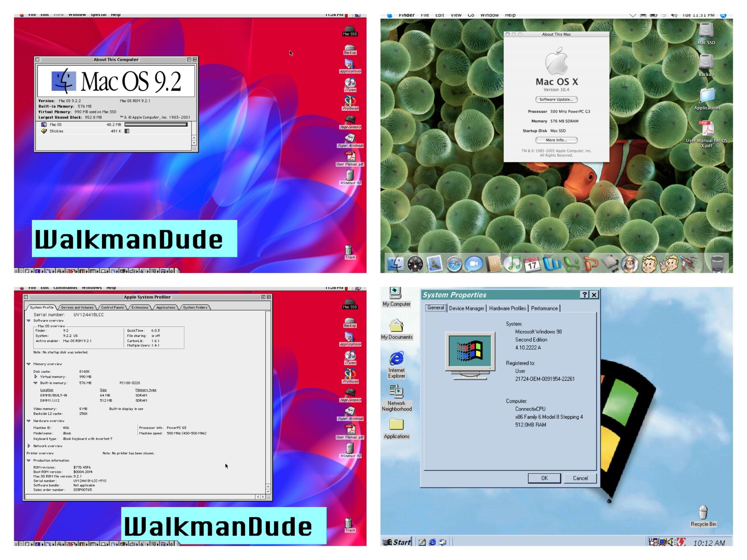
Task: Open Address Book from the dock
Action: coord(493,264)
